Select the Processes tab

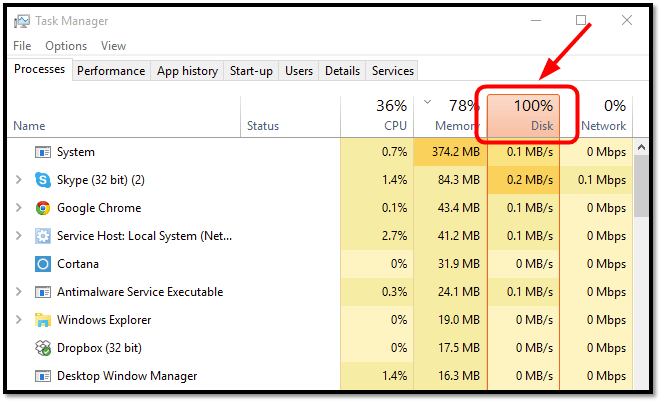[40, 69]
